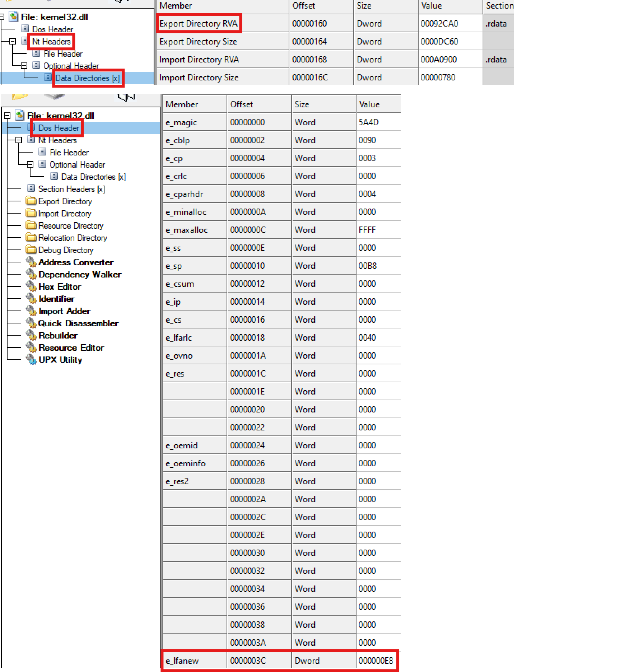The image size is (643, 672).
Task: Click the value 00B8 for e_sp
Action: (368, 266)
